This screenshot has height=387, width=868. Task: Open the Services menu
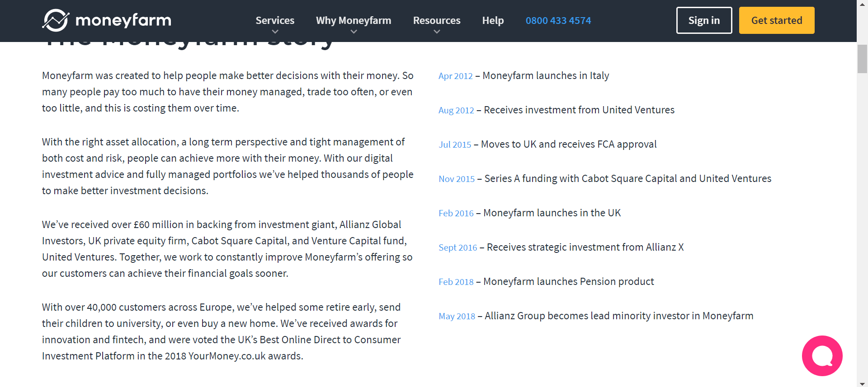(275, 20)
